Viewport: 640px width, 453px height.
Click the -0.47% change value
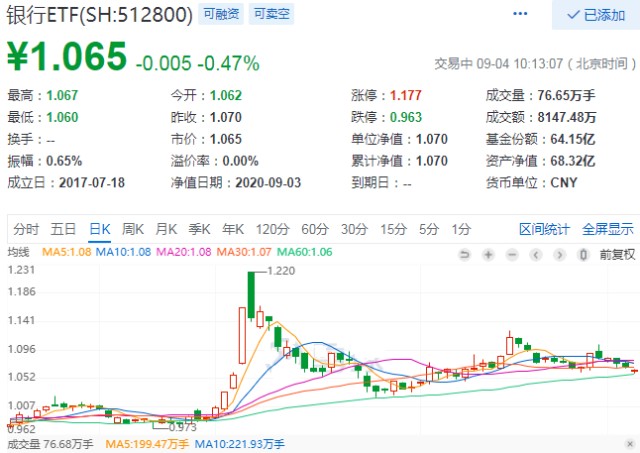point(229,63)
